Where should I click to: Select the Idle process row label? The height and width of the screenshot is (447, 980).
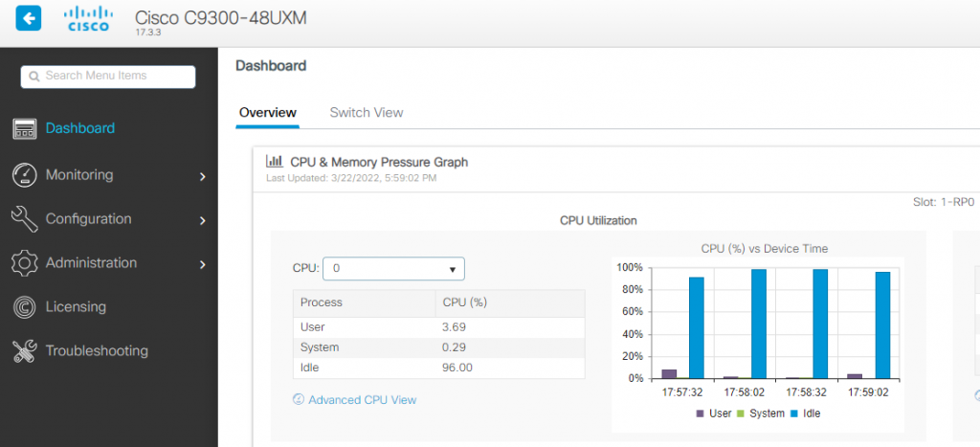309,368
